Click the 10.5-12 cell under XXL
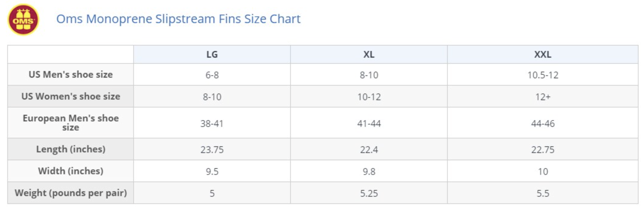This screenshot has width=644, height=207. (x=543, y=75)
